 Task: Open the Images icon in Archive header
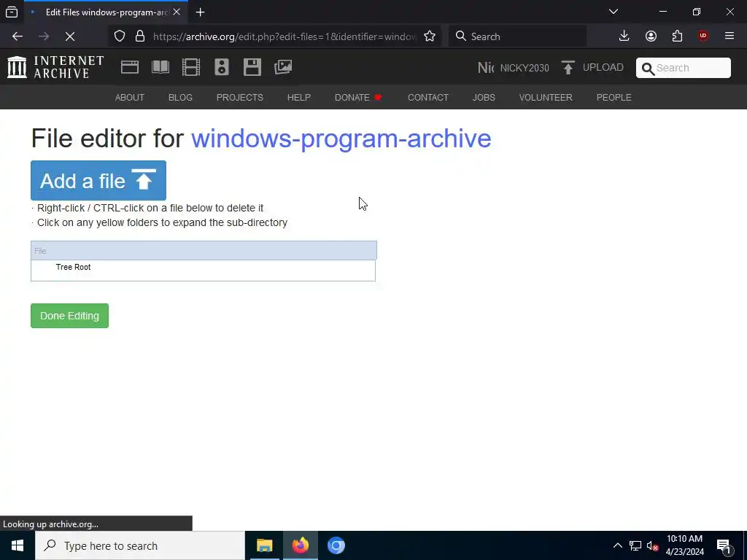pos(283,67)
